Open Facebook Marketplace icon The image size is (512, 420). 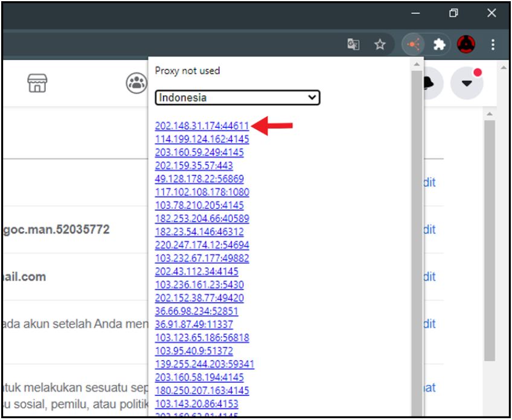(38, 83)
